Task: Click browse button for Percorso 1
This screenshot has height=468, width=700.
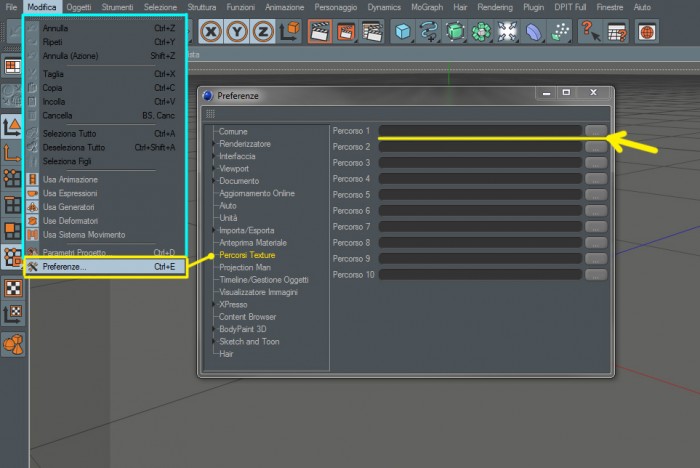Action: (x=596, y=131)
